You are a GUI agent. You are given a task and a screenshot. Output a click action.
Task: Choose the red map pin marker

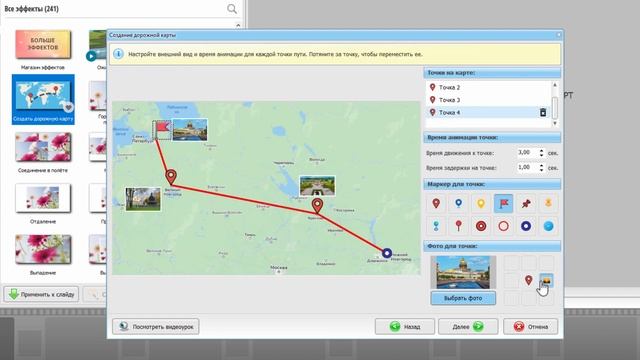click(436, 203)
